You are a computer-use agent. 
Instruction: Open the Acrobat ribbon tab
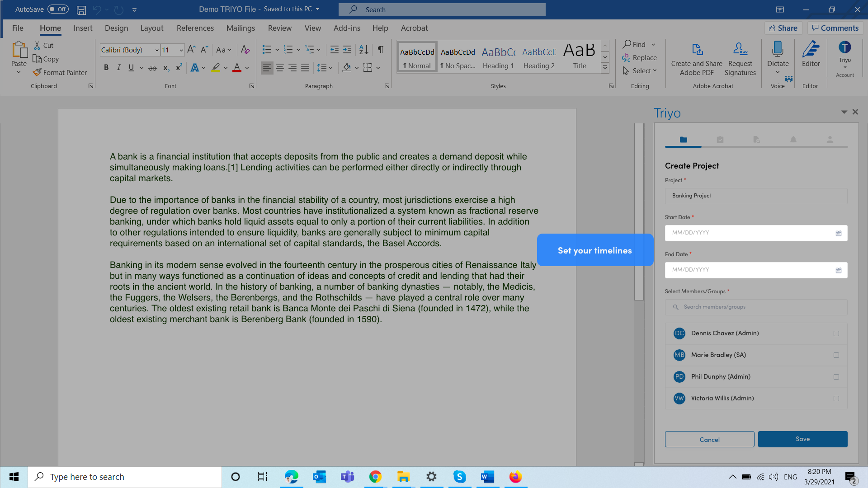pyautogui.click(x=414, y=28)
